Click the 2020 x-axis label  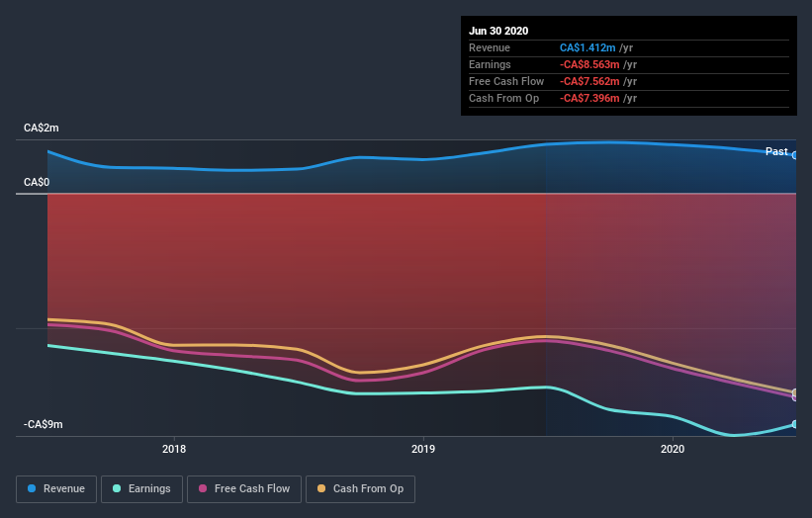coord(673,449)
